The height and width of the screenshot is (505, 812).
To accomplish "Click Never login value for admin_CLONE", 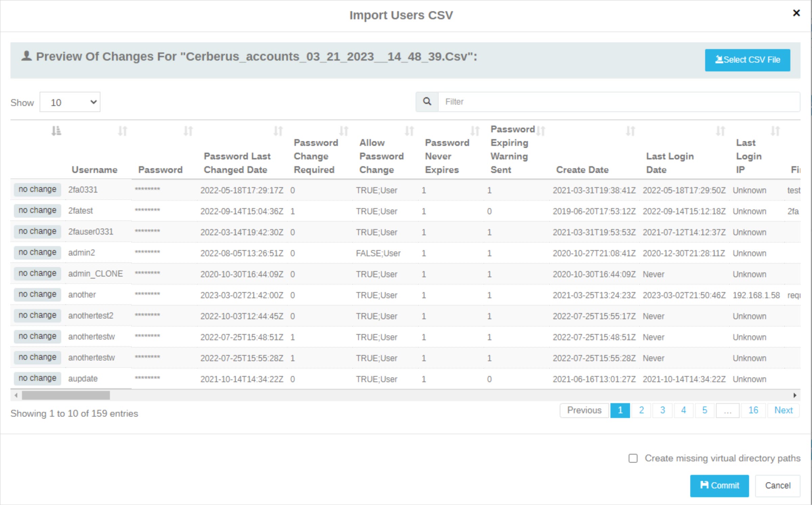I will pos(653,274).
